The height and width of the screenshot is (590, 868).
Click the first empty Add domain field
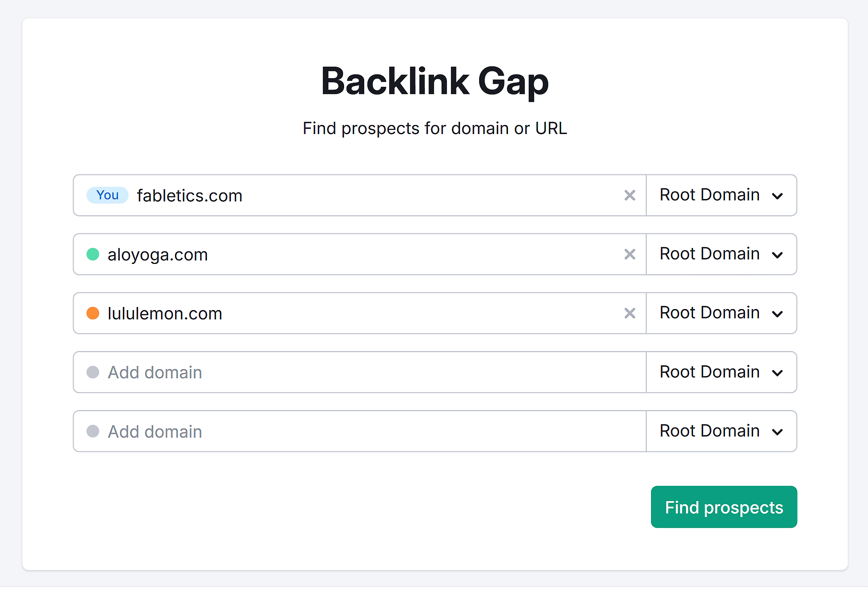(x=360, y=372)
